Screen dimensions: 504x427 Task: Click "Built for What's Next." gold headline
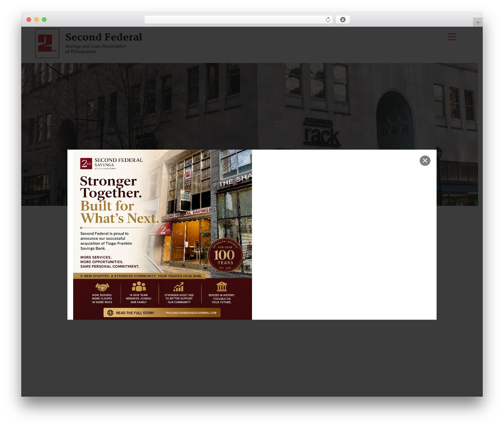click(x=120, y=212)
